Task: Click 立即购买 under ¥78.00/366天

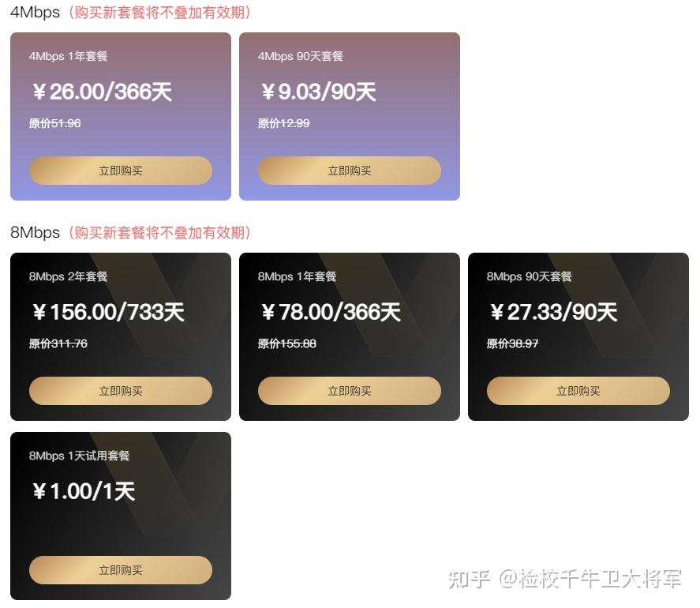Action: [x=350, y=391]
